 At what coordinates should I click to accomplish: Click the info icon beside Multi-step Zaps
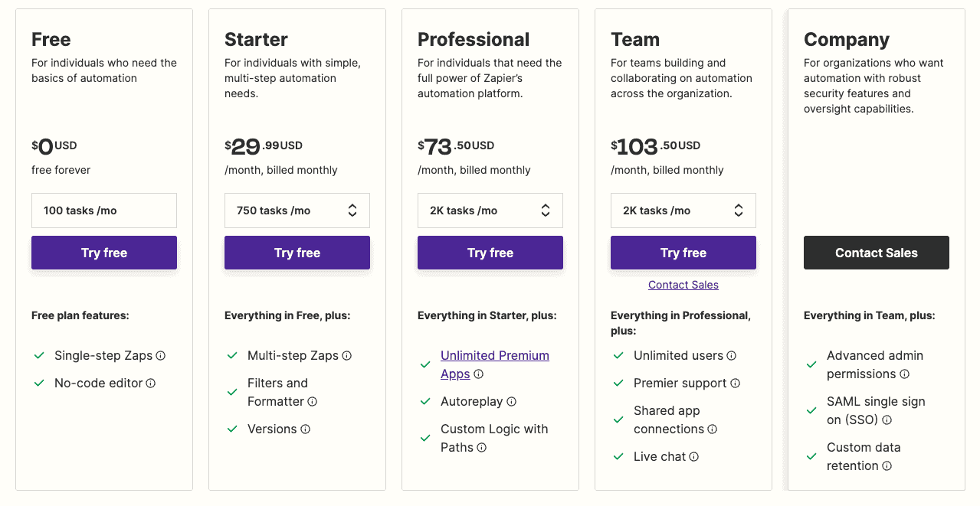click(x=346, y=355)
